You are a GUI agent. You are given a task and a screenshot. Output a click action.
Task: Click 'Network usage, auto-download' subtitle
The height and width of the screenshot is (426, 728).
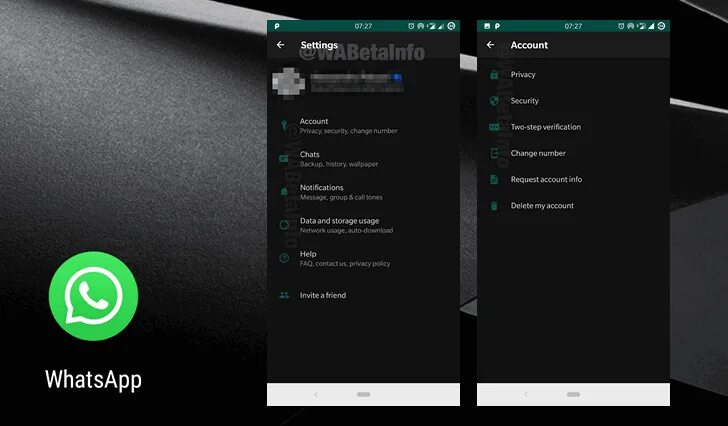coord(346,230)
